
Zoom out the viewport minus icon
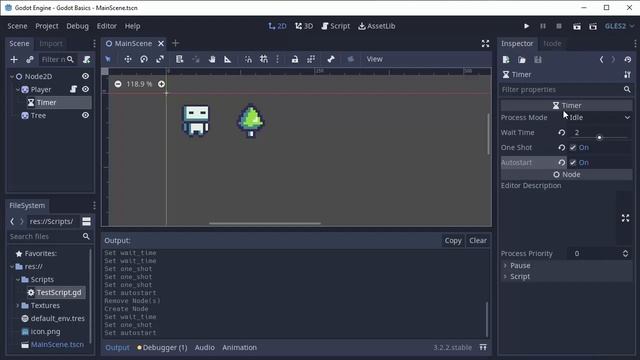(x=118, y=84)
